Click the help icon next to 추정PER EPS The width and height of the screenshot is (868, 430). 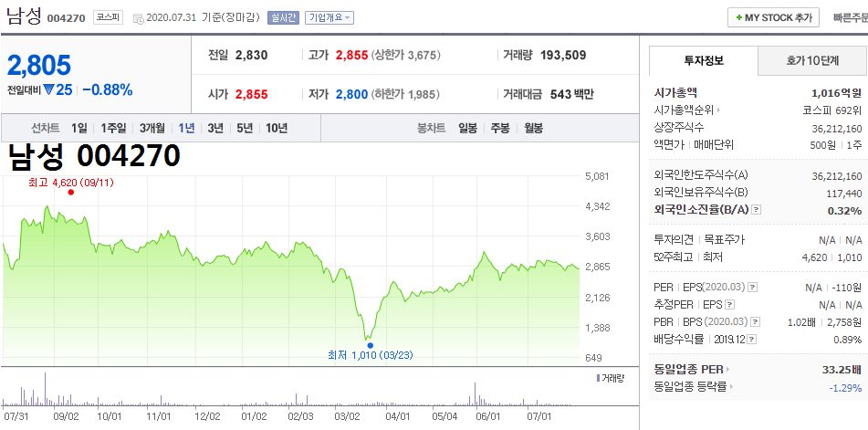730,304
